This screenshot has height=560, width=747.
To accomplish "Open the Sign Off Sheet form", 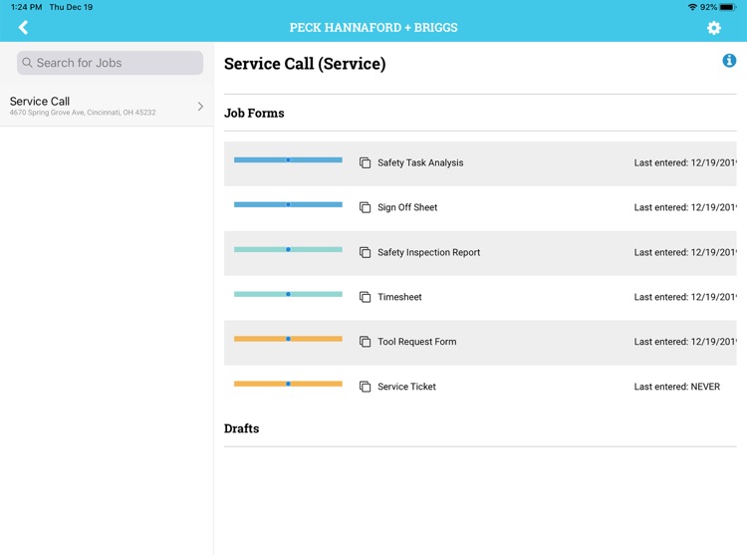I will pos(407,208).
